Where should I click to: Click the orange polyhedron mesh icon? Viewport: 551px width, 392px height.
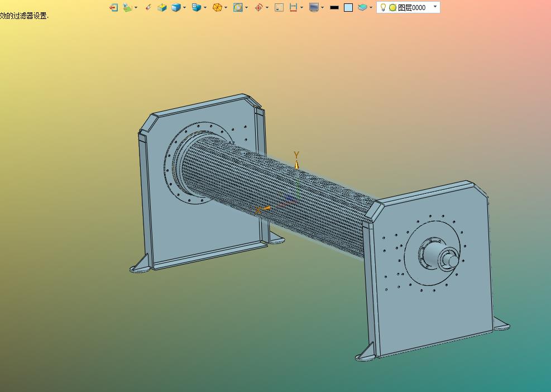point(218,7)
